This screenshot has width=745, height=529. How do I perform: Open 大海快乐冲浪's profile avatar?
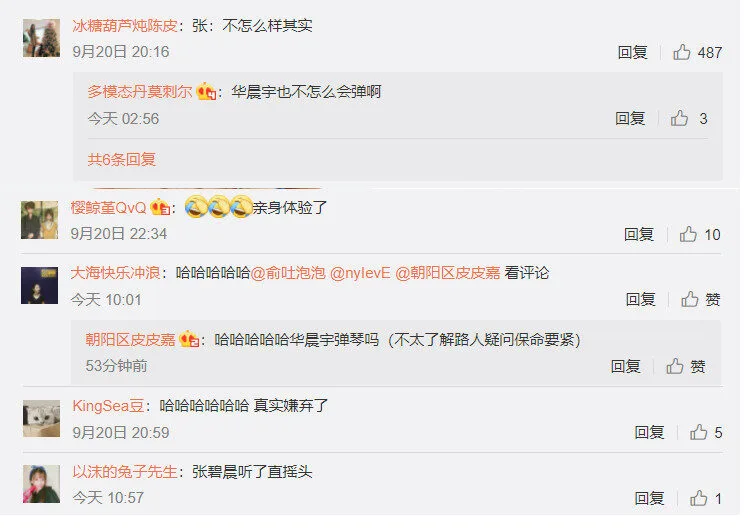[39, 285]
